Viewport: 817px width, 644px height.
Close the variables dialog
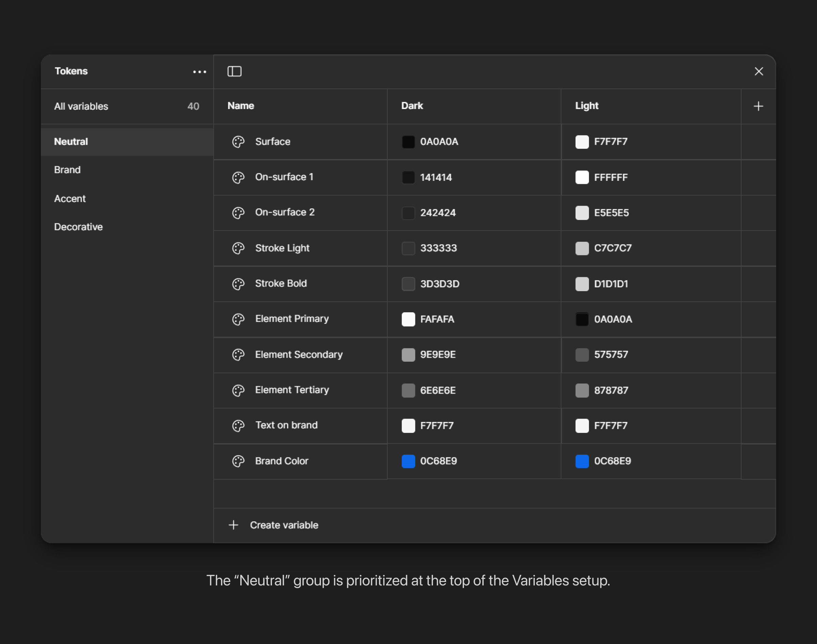click(758, 71)
